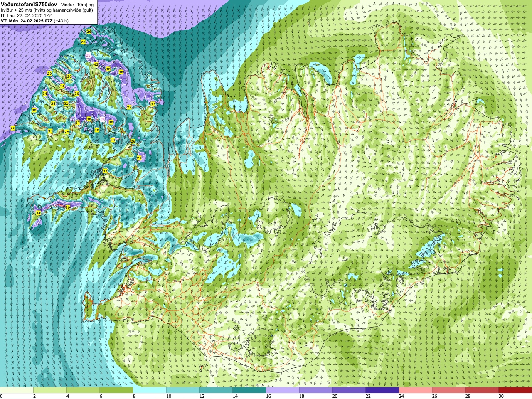Click the 18–20 m/s medium purple legend swatch

[x=316, y=390]
